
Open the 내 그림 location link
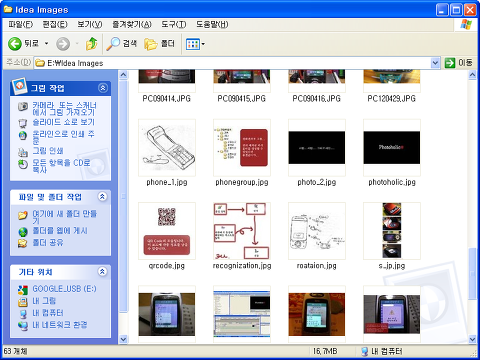coord(44,301)
